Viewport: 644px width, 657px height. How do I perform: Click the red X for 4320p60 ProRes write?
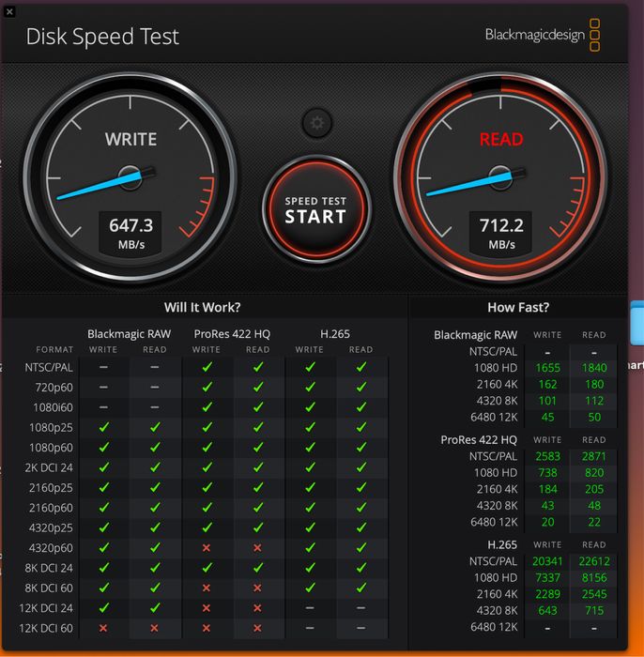point(207,547)
